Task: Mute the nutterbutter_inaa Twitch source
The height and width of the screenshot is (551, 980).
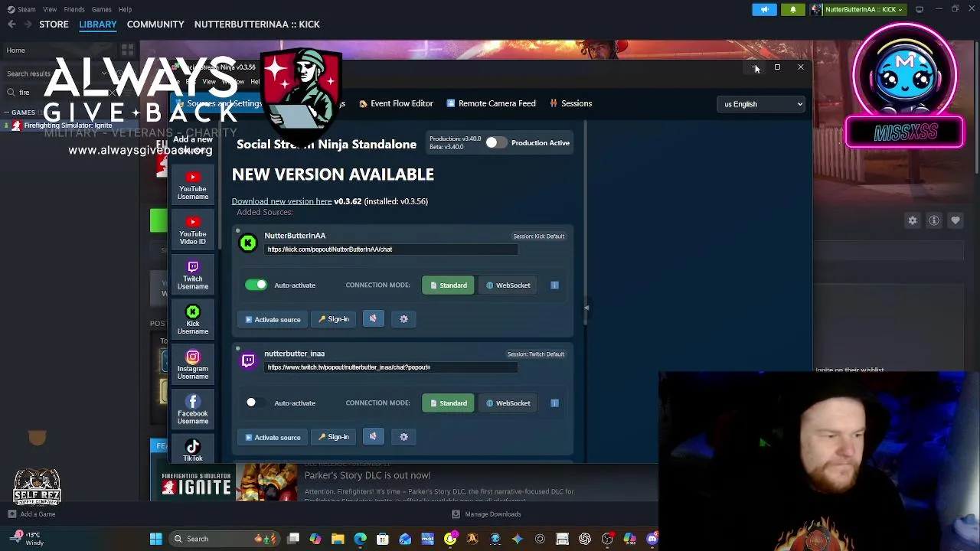Action: (x=373, y=437)
